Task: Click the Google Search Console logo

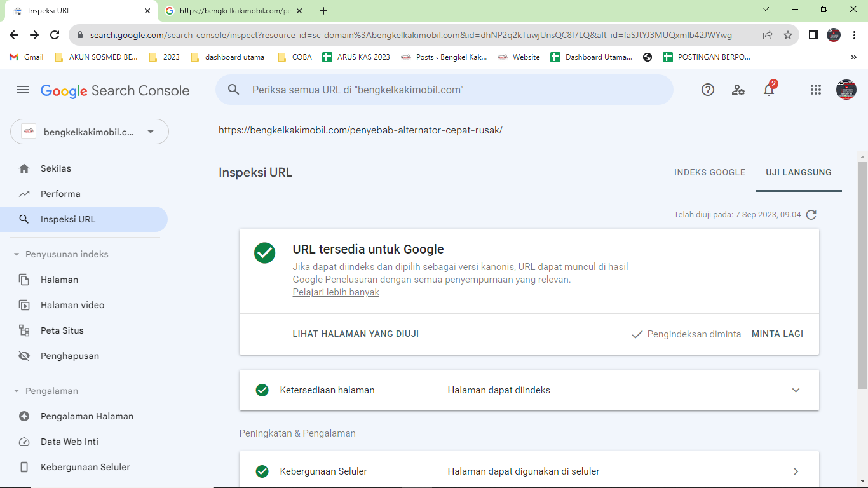Action: coord(115,90)
